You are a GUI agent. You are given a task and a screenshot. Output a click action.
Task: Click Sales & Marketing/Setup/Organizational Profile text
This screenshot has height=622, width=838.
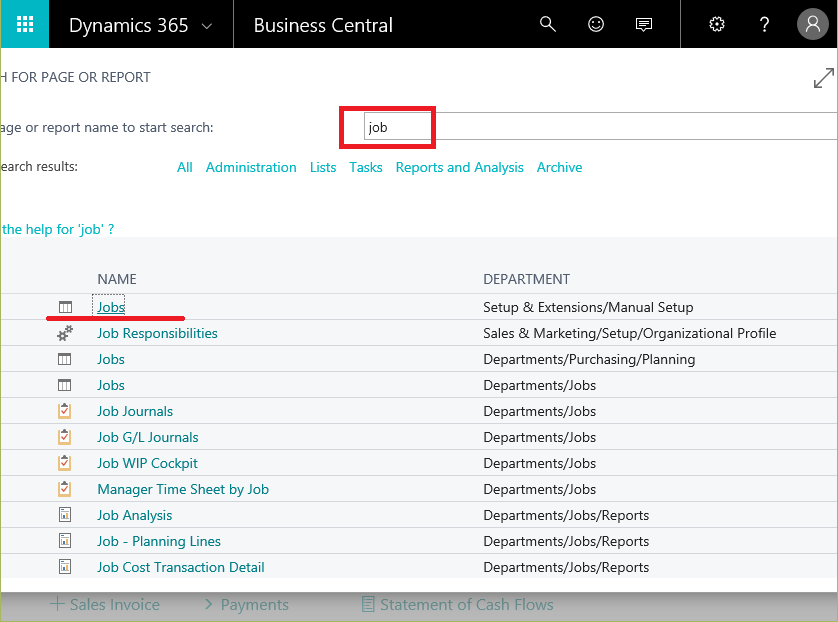[630, 333]
